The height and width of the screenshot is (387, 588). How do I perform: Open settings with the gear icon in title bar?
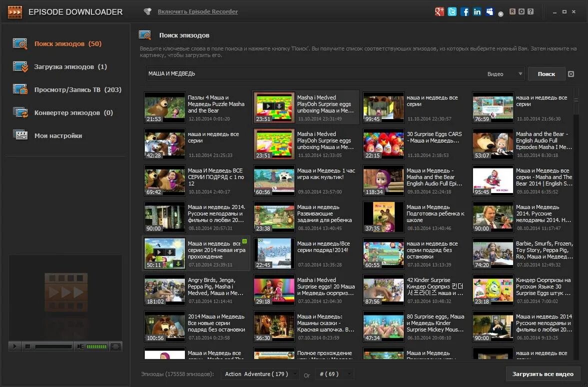(x=521, y=11)
